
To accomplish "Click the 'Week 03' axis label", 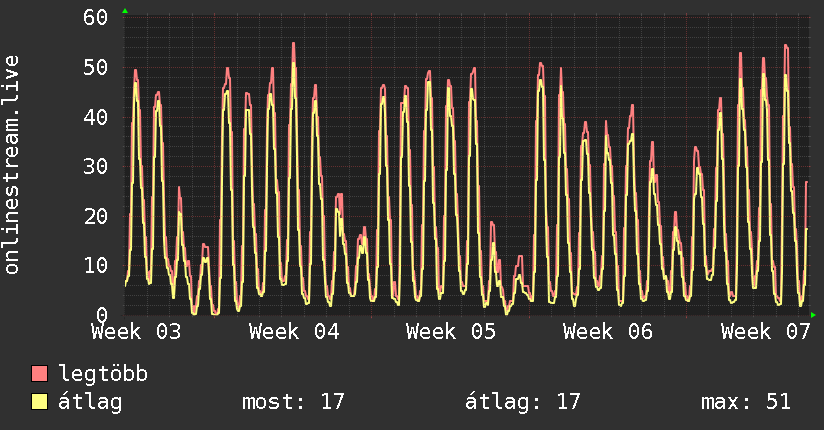I will point(136,332).
